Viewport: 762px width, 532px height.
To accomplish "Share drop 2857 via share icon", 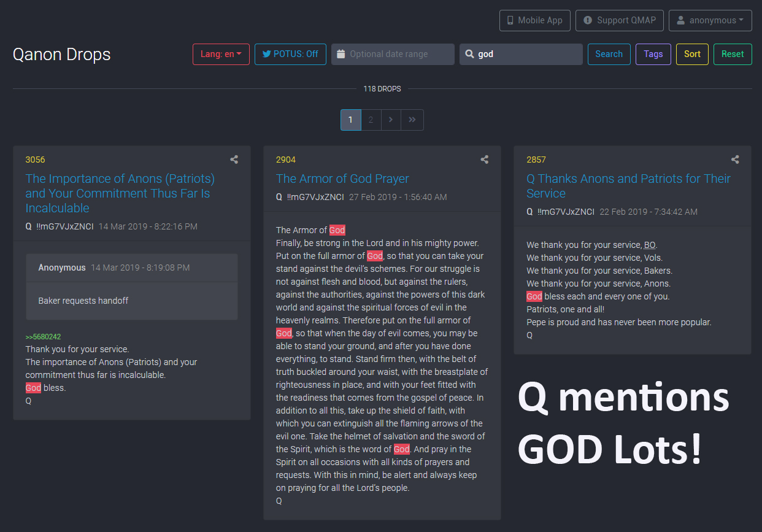I will [x=735, y=160].
